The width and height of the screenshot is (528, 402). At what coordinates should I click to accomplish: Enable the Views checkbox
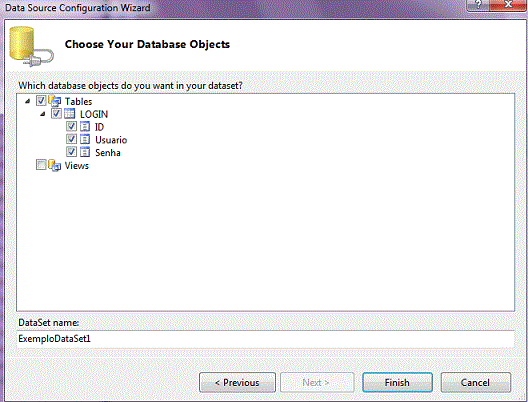[41, 165]
